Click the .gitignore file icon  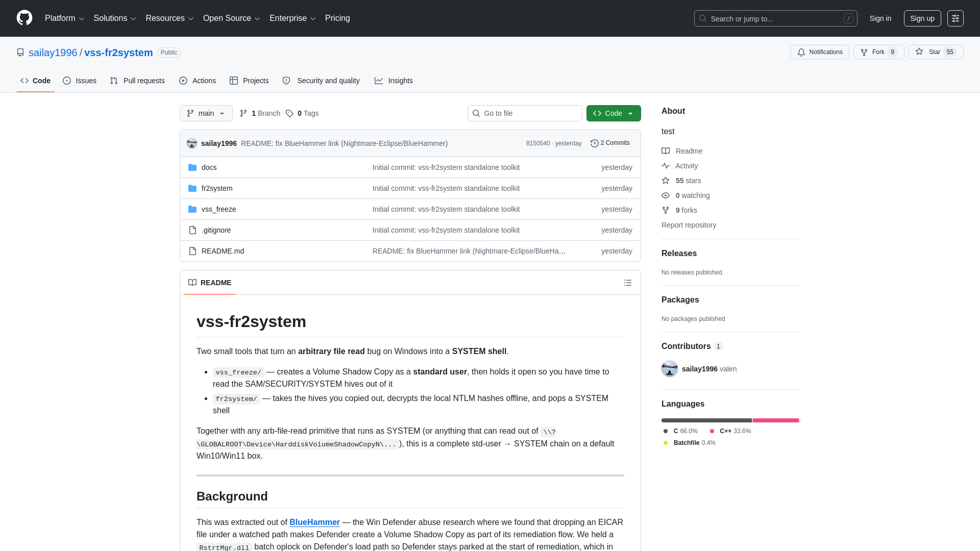click(192, 230)
